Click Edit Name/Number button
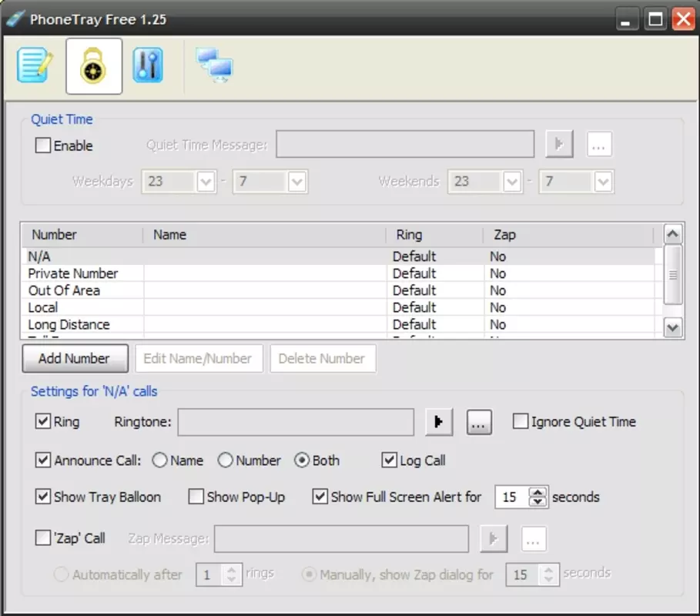This screenshot has height=616, width=700. click(x=199, y=359)
